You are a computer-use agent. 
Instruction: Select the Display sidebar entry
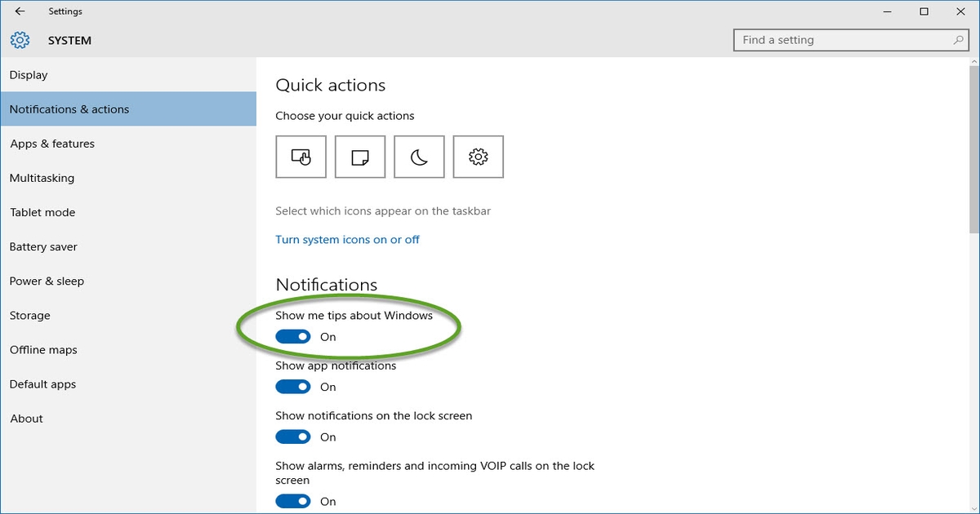click(x=28, y=74)
